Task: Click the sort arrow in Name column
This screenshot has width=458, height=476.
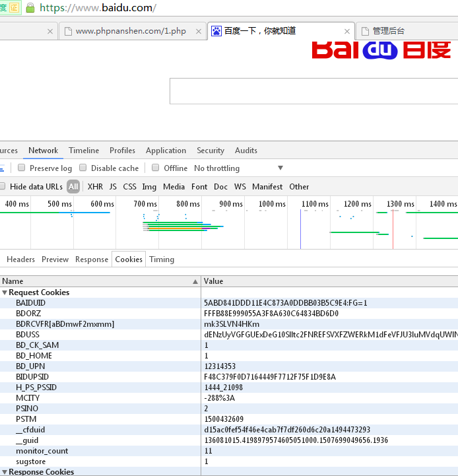Action: click(195, 282)
